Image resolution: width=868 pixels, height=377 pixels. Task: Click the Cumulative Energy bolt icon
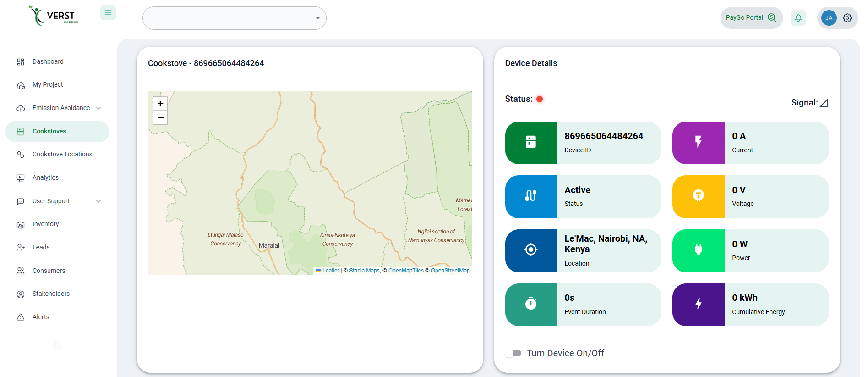(x=699, y=305)
